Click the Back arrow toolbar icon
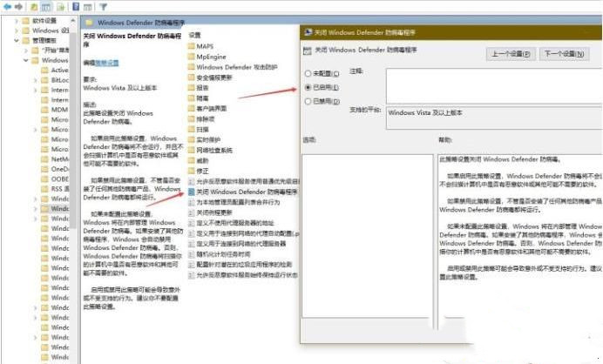 click(x=7, y=7)
